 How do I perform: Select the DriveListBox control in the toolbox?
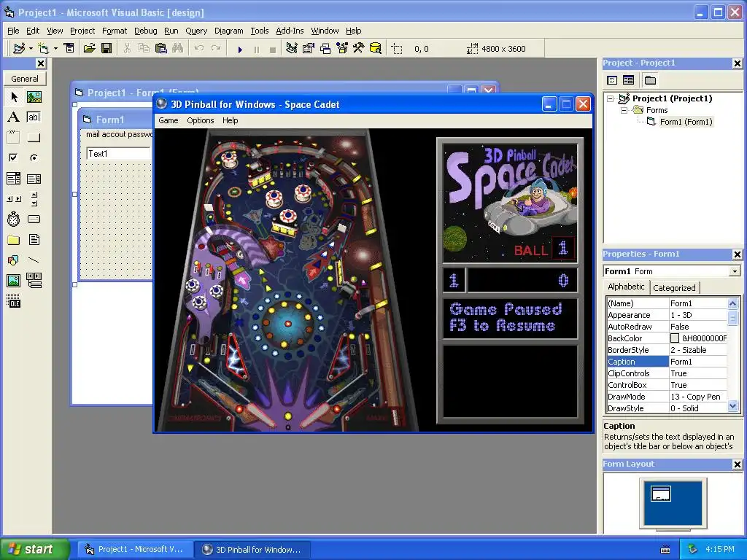(x=34, y=219)
